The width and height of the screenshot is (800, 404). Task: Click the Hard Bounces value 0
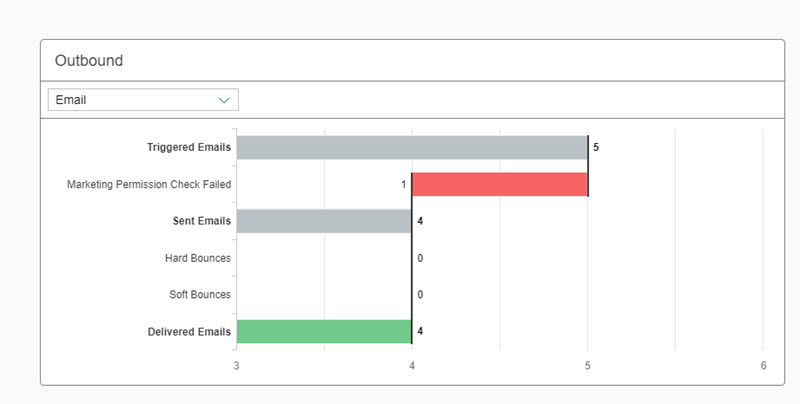pyautogui.click(x=420, y=258)
